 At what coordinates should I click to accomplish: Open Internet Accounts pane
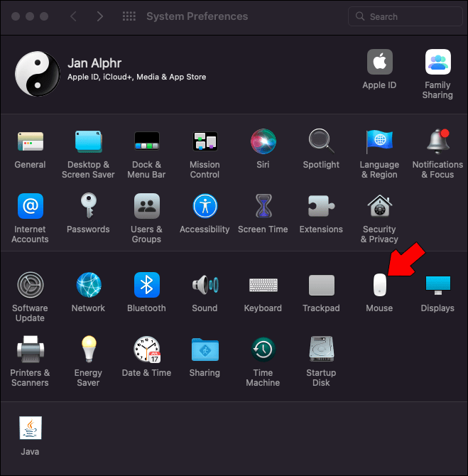[x=30, y=206]
